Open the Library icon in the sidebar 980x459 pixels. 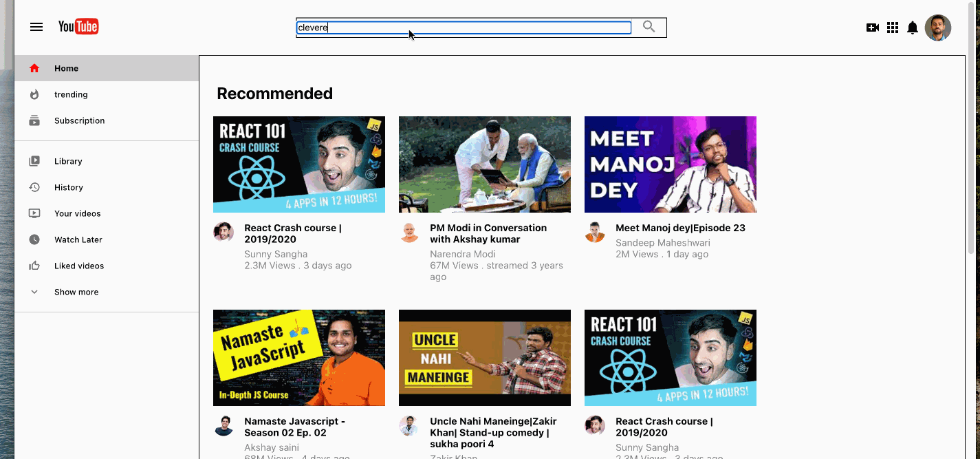tap(34, 161)
